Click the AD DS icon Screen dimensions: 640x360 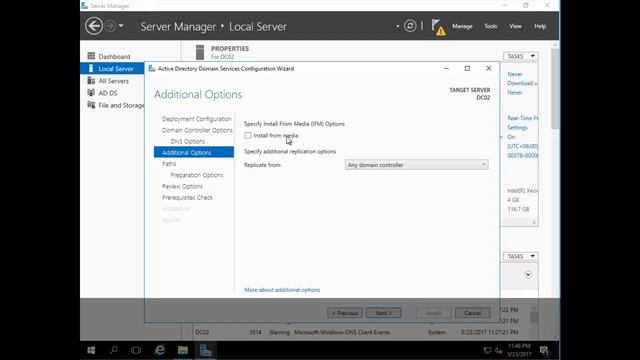click(91, 93)
